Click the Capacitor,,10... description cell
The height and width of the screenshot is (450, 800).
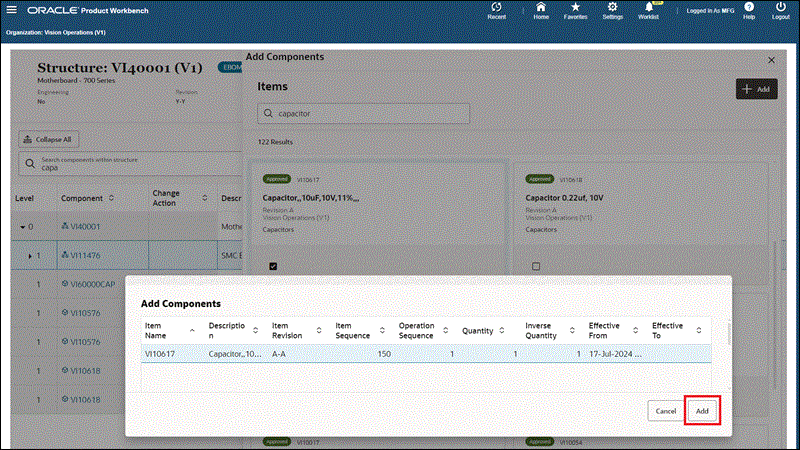tap(235, 354)
